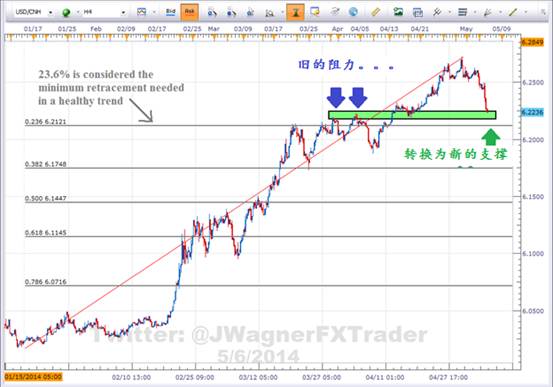Viewport: 553px width, 387px height.
Task: Click the orange 01/15/2014 05:00 date label
Action: [x=33, y=377]
